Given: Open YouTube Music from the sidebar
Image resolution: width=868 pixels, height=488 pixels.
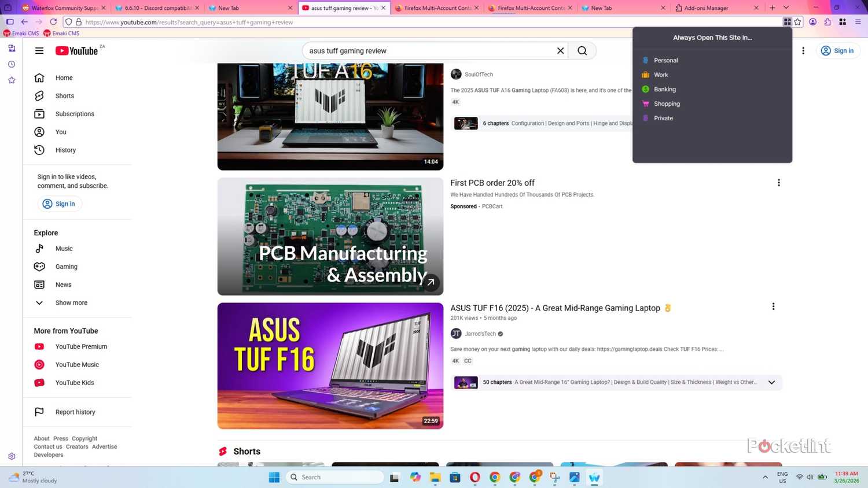Looking at the screenshot, I should [x=76, y=364].
